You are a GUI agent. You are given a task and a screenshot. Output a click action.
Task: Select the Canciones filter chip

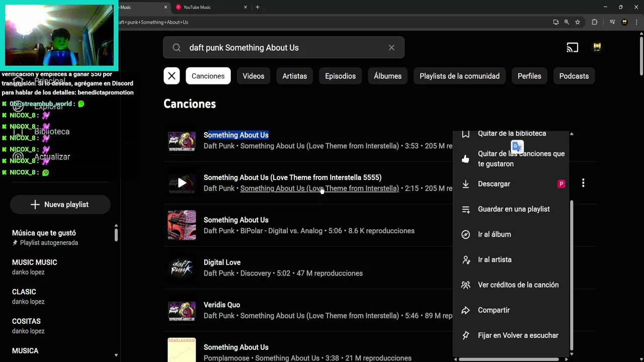tap(208, 76)
